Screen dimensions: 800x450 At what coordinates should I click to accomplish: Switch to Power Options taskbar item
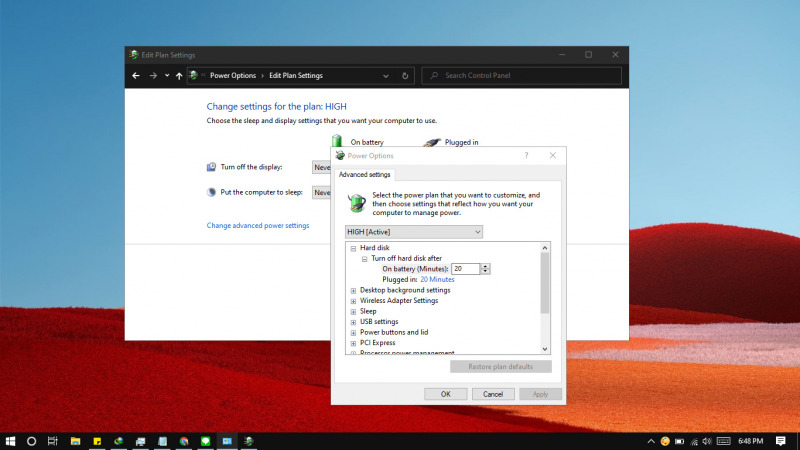(x=248, y=441)
